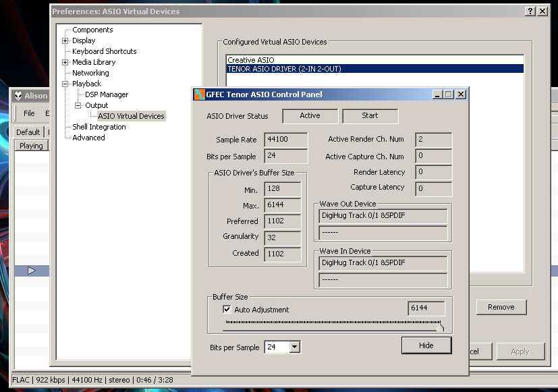Click the Capture Latency value field
This screenshot has width=558, height=392.
click(433, 188)
